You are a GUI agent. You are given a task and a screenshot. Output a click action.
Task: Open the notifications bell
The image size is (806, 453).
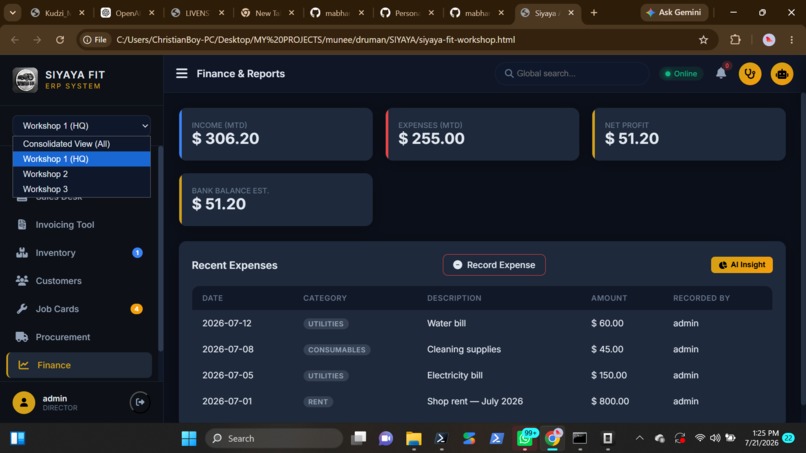click(x=721, y=73)
